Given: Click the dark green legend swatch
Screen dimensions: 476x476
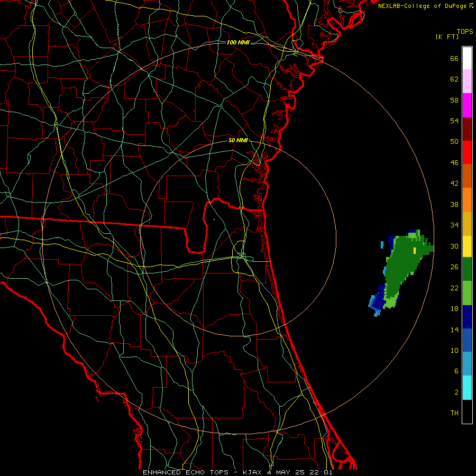Looking at the screenshot, I should pyautogui.click(x=467, y=269).
